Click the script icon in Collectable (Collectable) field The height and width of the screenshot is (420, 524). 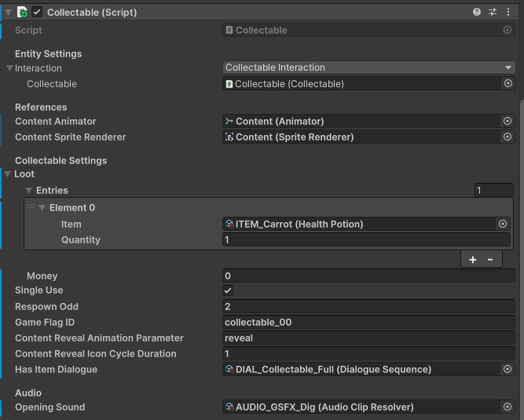(229, 83)
